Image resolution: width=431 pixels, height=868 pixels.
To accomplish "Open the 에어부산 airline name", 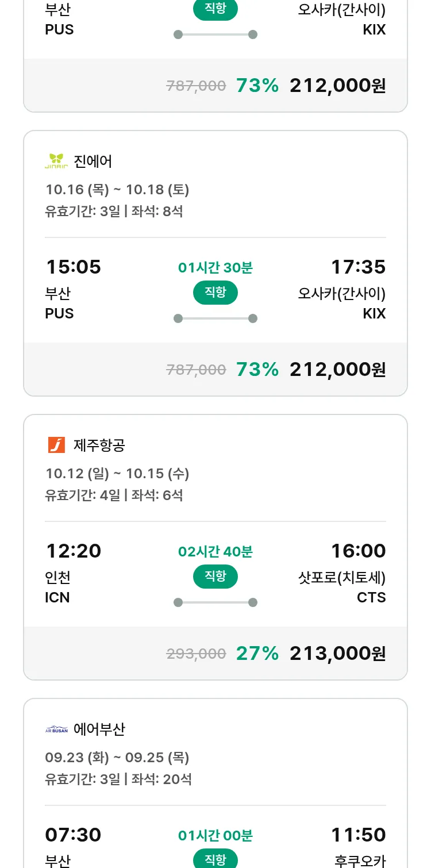I will (x=99, y=729).
